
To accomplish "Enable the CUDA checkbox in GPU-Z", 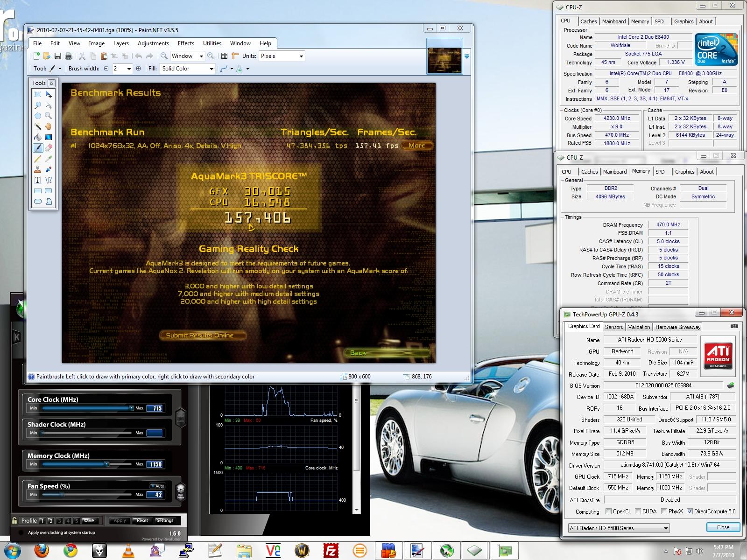I will pos(637,511).
